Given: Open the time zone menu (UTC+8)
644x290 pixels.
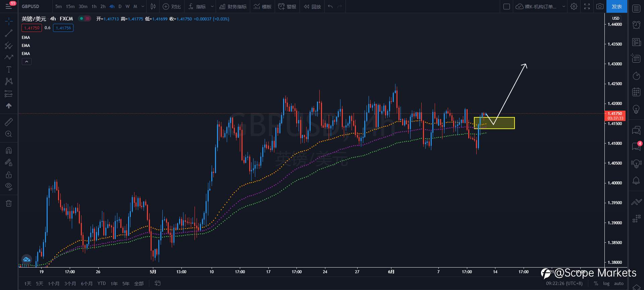Looking at the screenshot, I should (564, 283).
